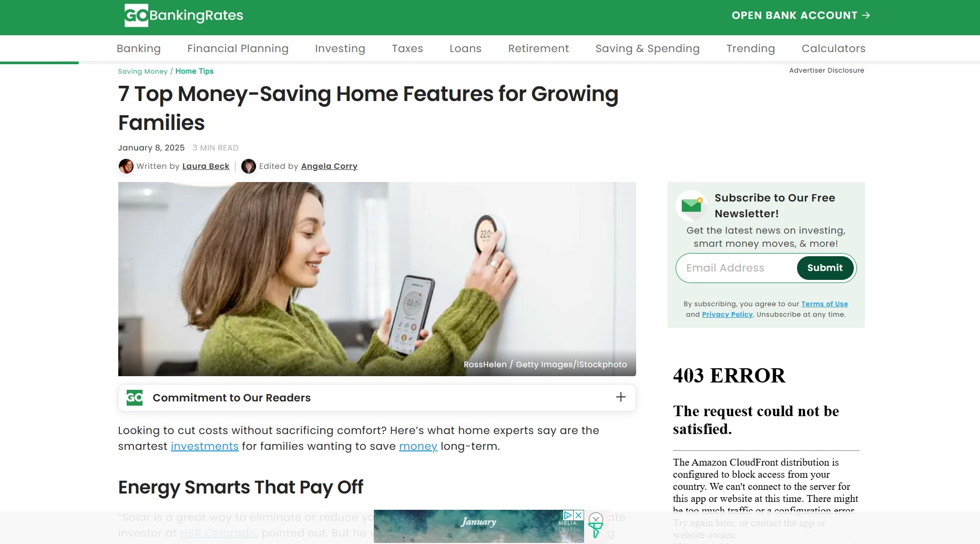980x544 pixels.
Task: Open the Terms of Use link
Action: click(824, 304)
